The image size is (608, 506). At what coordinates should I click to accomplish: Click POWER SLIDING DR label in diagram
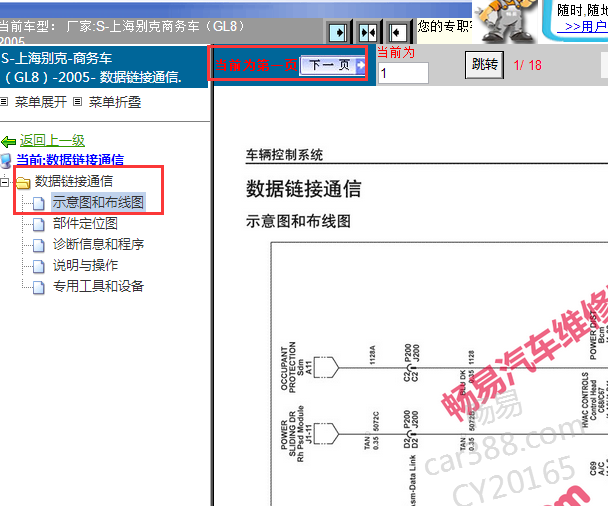[288, 433]
